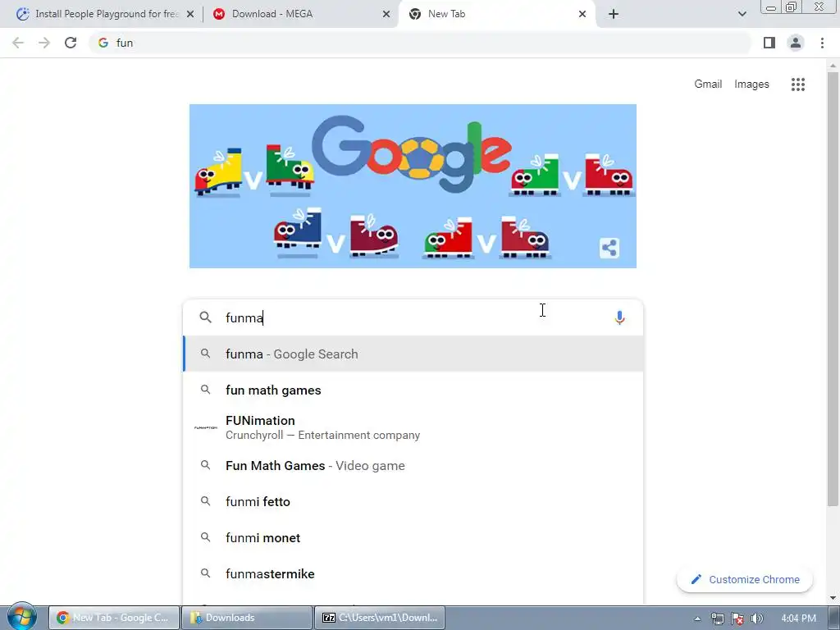This screenshot has height=630, width=840.
Task: Open Downloads folder taskbar item
Action: [x=246, y=618]
